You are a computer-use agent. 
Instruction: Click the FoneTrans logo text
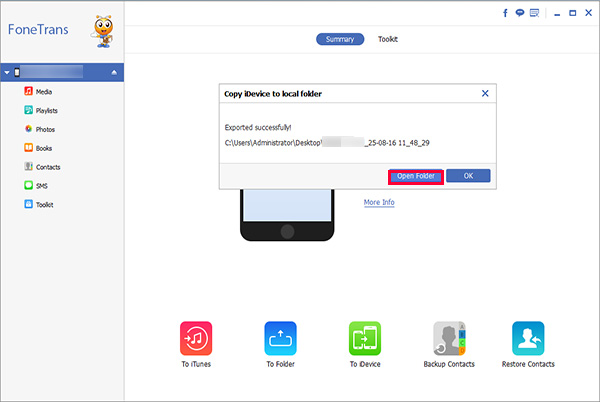(x=38, y=29)
